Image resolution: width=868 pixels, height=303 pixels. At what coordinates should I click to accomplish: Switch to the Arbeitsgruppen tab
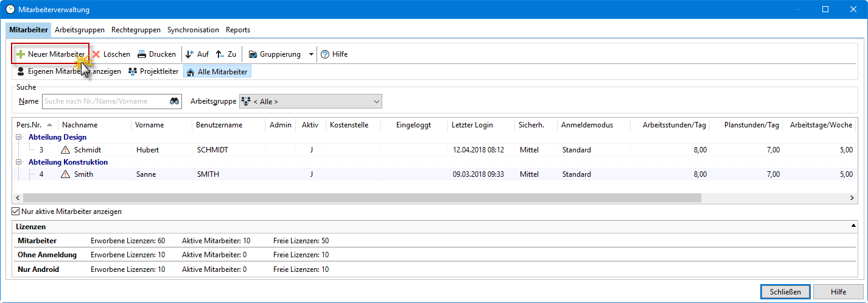point(79,30)
